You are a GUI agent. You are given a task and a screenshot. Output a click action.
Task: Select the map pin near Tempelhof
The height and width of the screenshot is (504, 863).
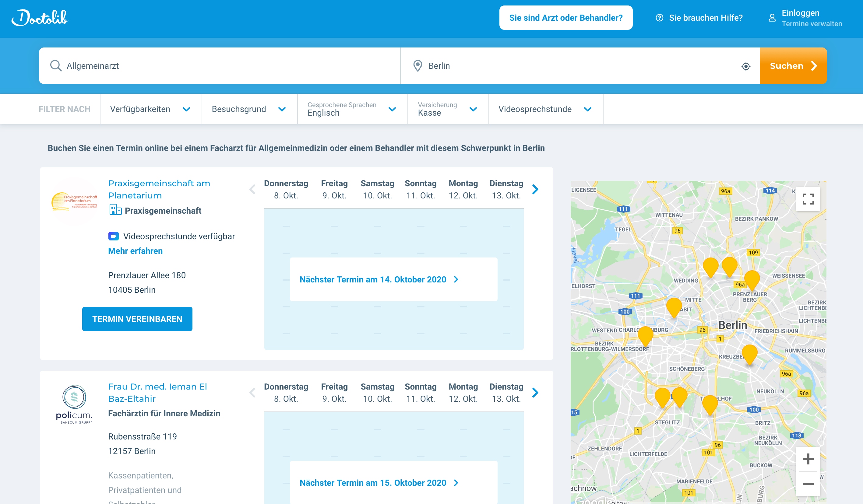[x=710, y=405]
